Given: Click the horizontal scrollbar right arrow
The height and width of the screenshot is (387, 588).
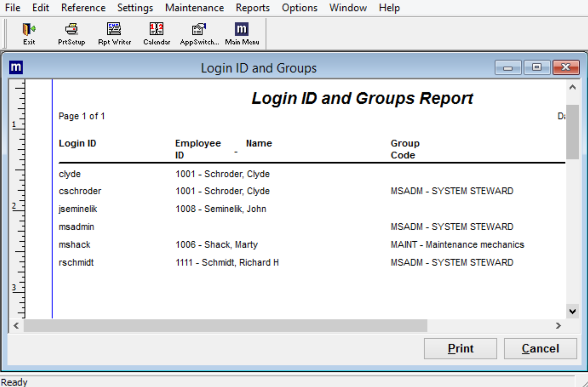Looking at the screenshot, I should tap(558, 326).
